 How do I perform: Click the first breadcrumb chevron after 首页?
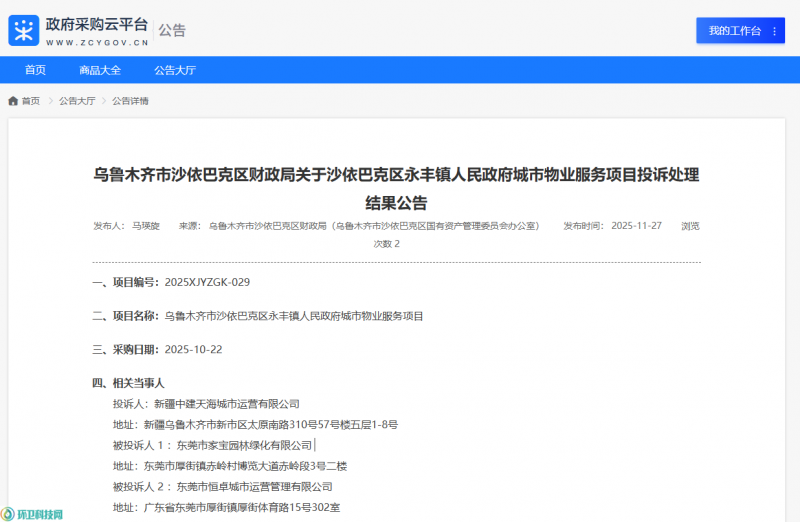pyautogui.click(x=50, y=101)
